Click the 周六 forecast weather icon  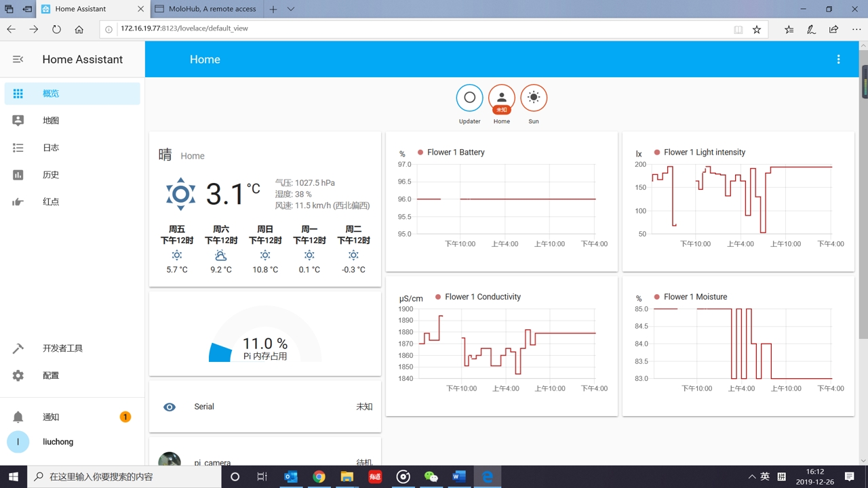[x=221, y=256]
